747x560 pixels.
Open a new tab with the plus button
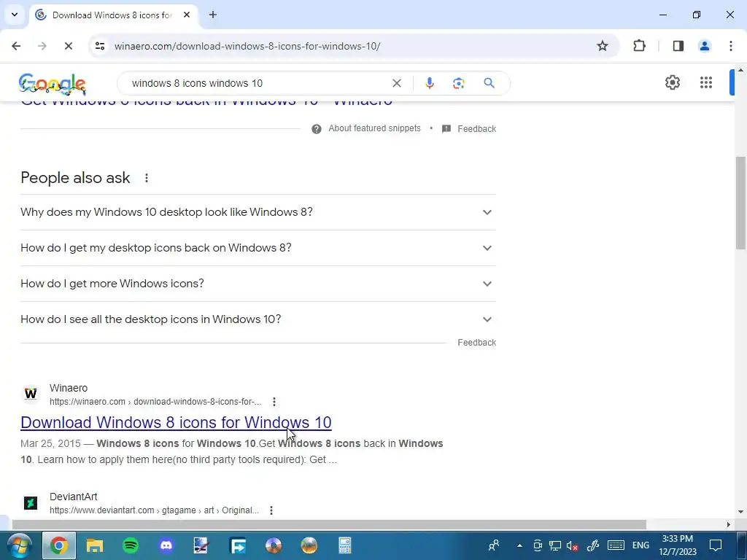213,15
